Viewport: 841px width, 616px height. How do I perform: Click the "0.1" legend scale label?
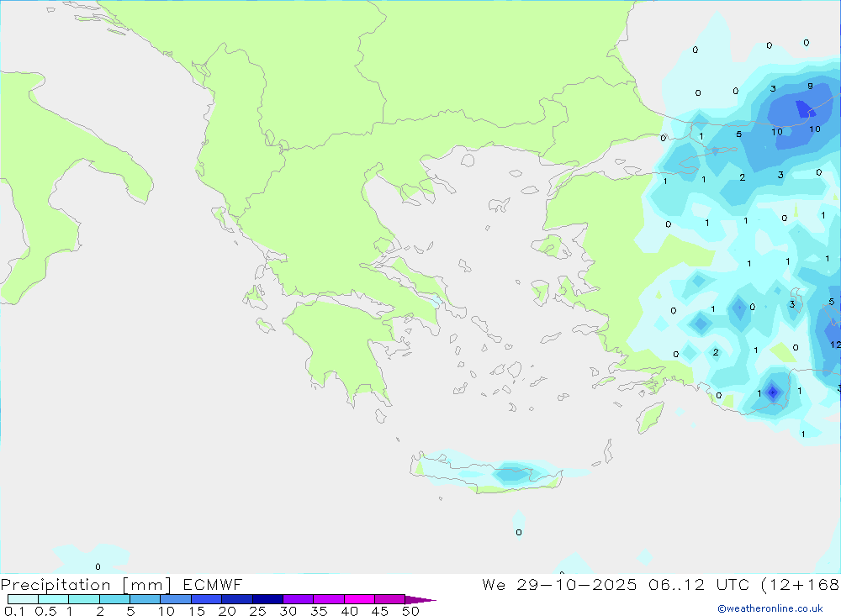click(14, 611)
